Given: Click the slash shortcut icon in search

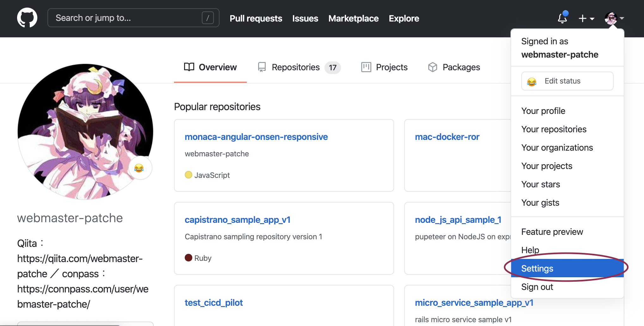Looking at the screenshot, I should (x=207, y=18).
